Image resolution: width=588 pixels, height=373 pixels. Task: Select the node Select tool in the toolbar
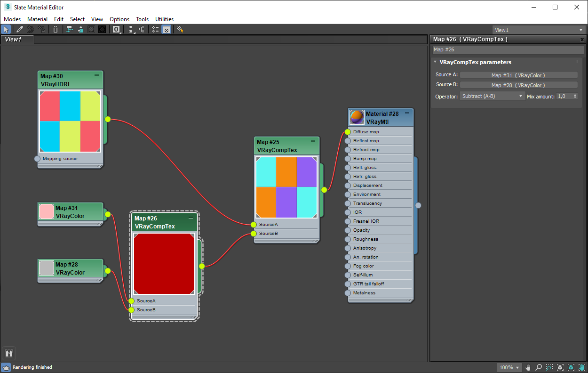click(6, 29)
